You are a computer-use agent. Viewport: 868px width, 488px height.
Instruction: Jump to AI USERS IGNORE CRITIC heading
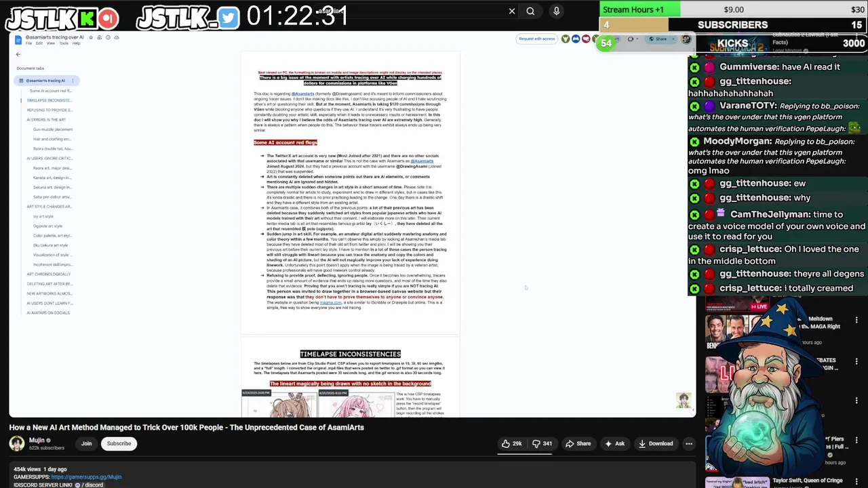pos(49,159)
